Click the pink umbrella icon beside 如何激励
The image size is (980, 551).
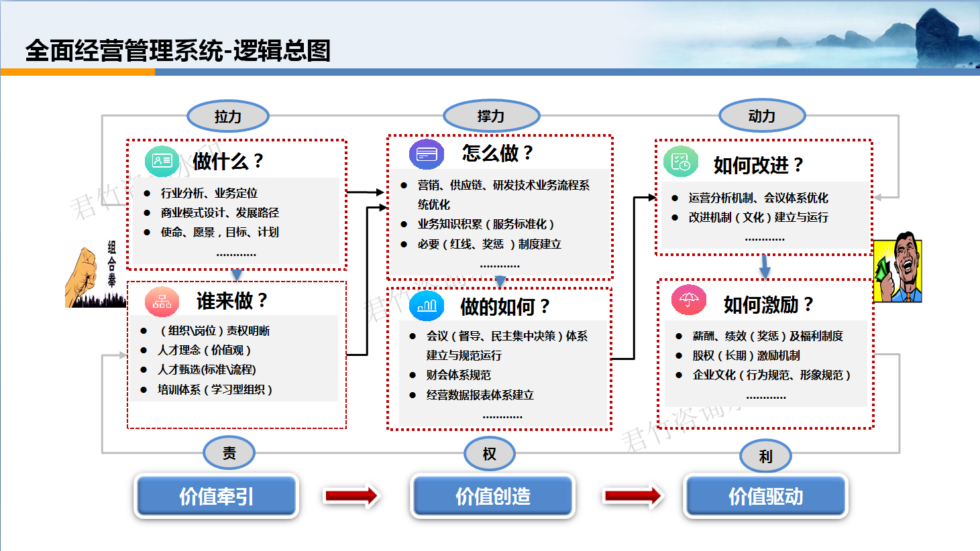coord(689,300)
